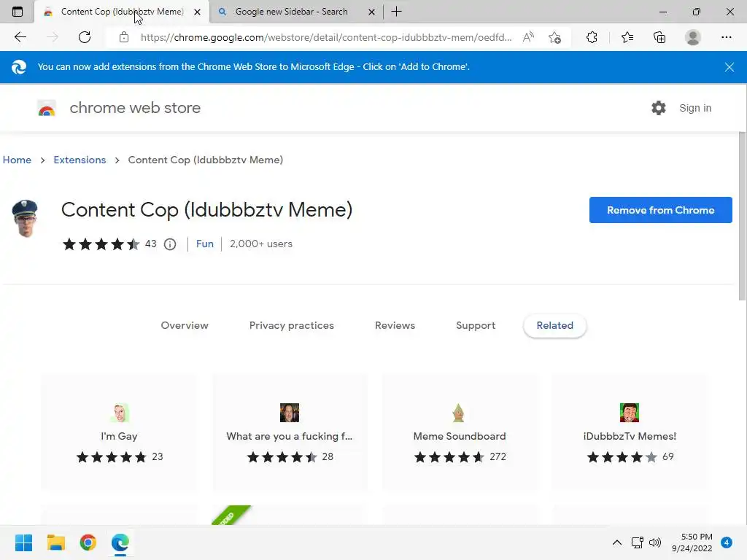Image resolution: width=747 pixels, height=560 pixels.
Task: Open Extensions puzzle icon
Action: click(x=592, y=37)
